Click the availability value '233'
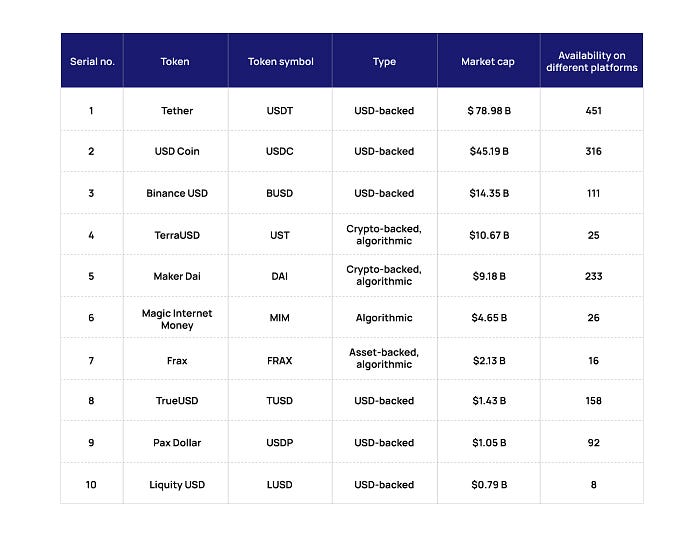 click(x=593, y=276)
